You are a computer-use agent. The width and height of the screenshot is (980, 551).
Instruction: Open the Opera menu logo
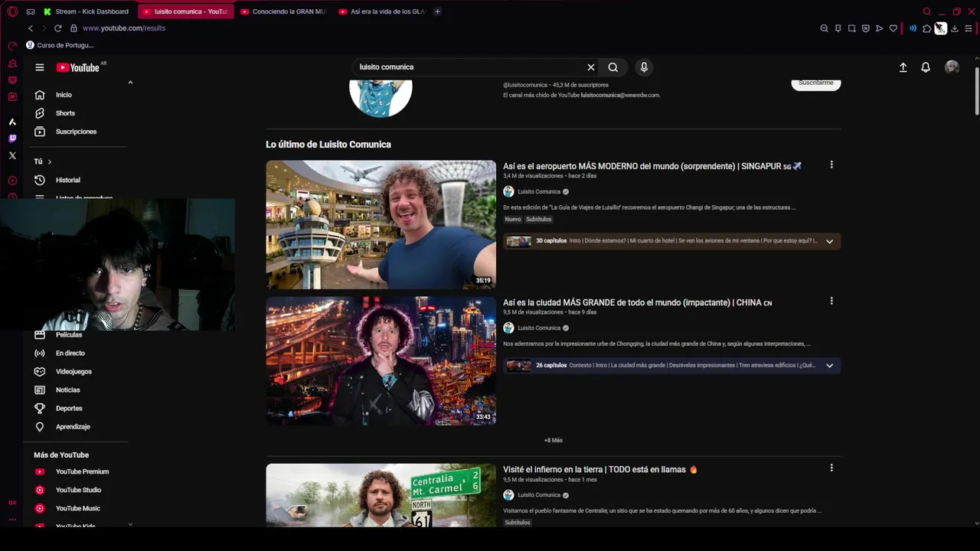[12, 11]
